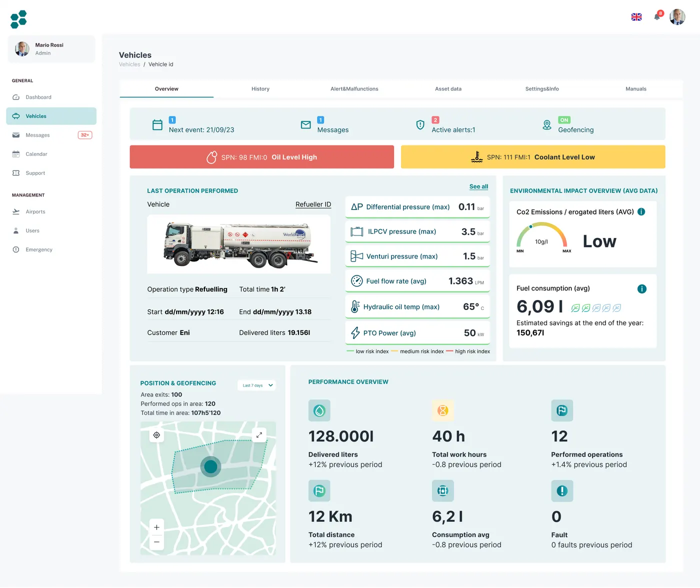Image resolution: width=700 pixels, height=588 pixels.
Task: Open the Last 7 days dropdown
Action: click(x=256, y=385)
